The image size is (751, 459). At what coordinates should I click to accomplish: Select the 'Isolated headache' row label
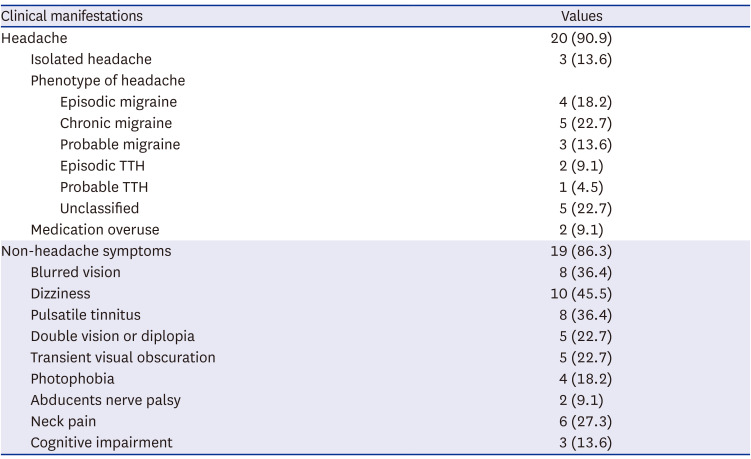click(x=91, y=59)
